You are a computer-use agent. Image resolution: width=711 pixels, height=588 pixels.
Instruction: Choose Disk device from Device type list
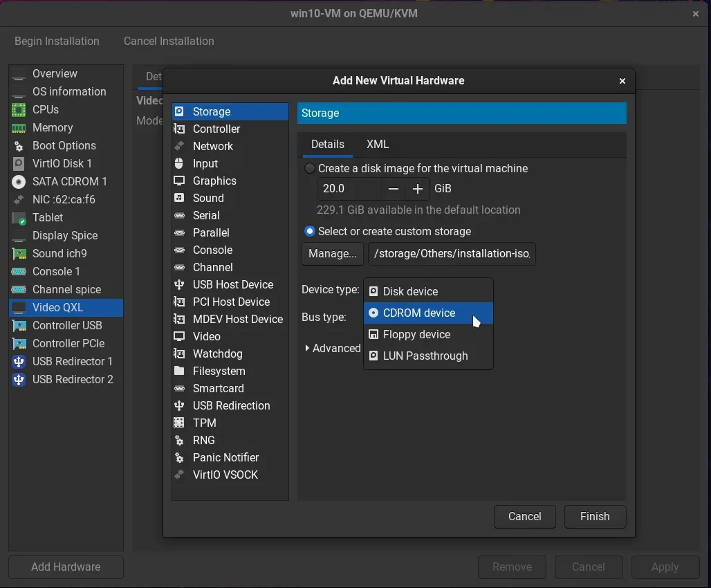coord(428,291)
